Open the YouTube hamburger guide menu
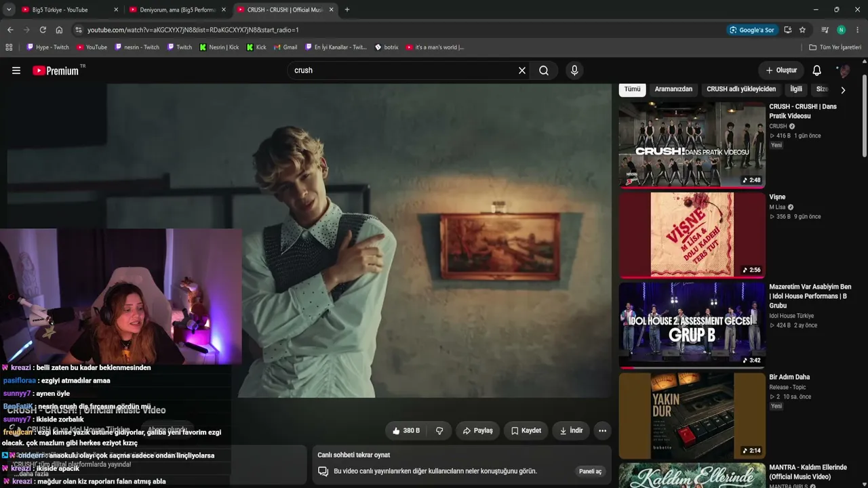 coord(16,70)
